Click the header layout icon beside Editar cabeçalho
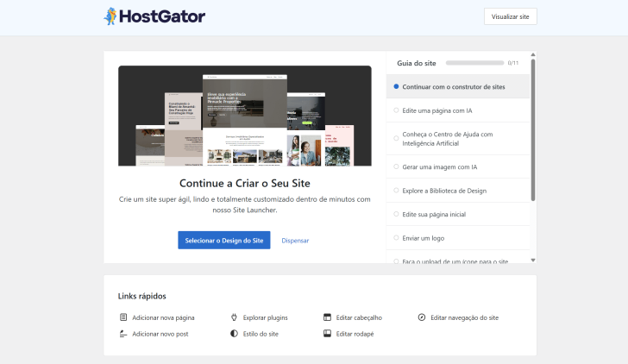The width and height of the screenshot is (628, 364). [327, 317]
